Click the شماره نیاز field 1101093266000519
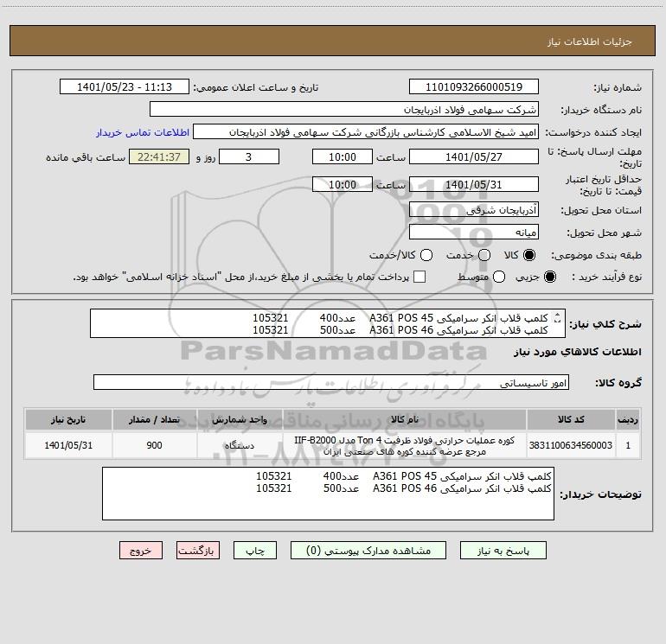 point(474,87)
